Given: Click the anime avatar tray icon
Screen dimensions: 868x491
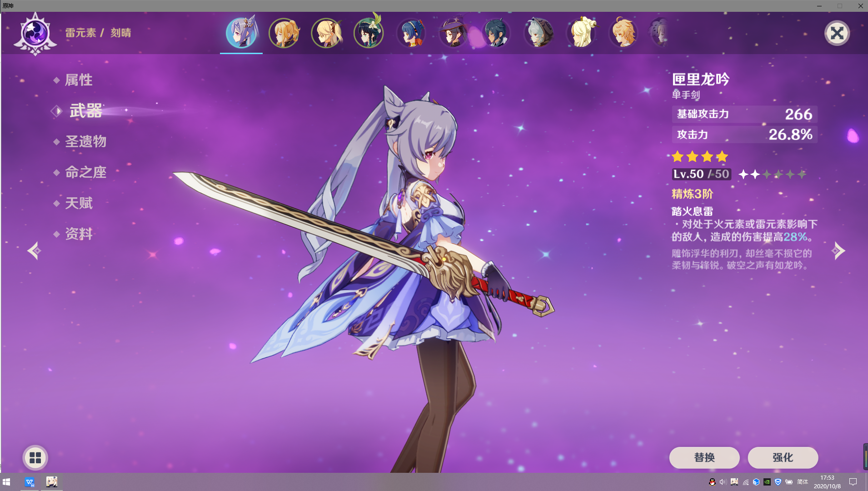Looking at the screenshot, I should (x=734, y=482).
